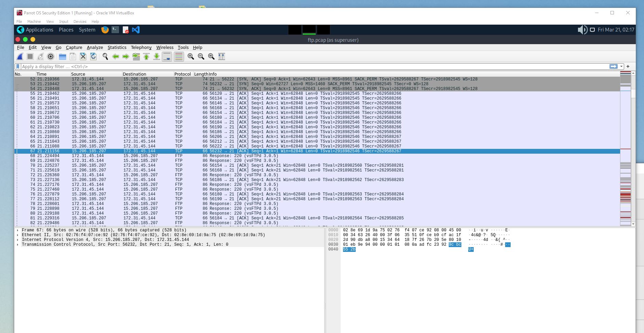Jump to the first packet
Screen dimensions: 644x333
[146, 56]
